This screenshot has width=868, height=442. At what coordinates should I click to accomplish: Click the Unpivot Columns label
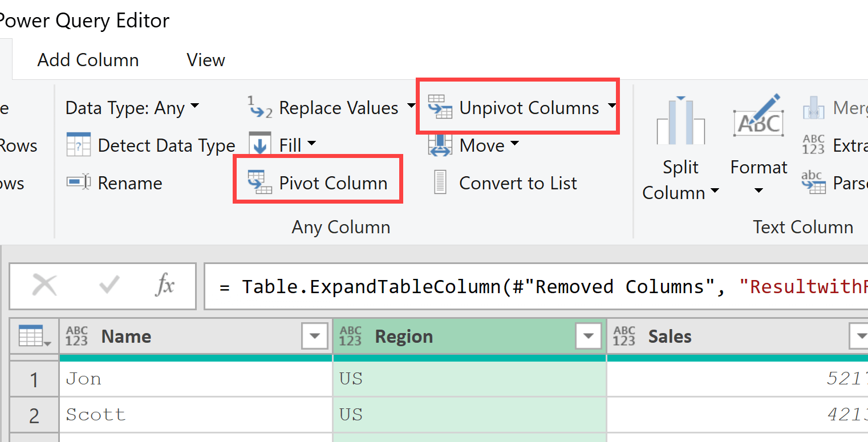[x=529, y=108]
